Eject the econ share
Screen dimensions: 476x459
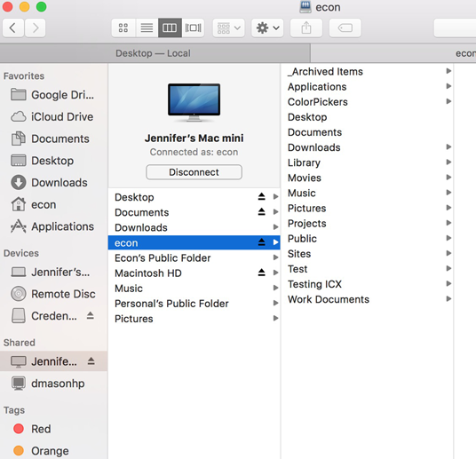tap(261, 242)
